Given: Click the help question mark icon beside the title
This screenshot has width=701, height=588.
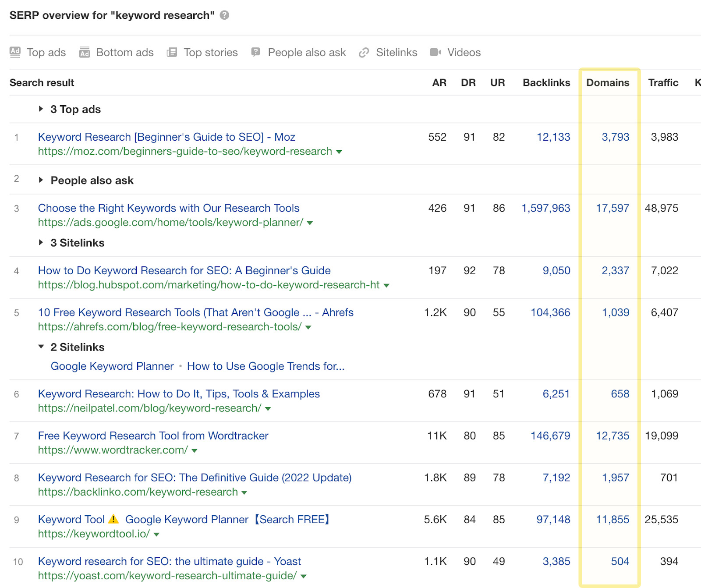Looking at the screenshot, I should [224, 15].
